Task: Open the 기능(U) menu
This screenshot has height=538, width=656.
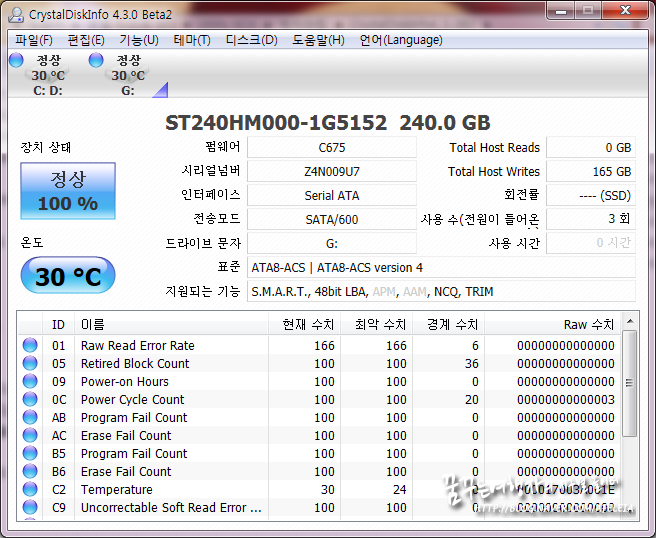Action: pos(138,40)
